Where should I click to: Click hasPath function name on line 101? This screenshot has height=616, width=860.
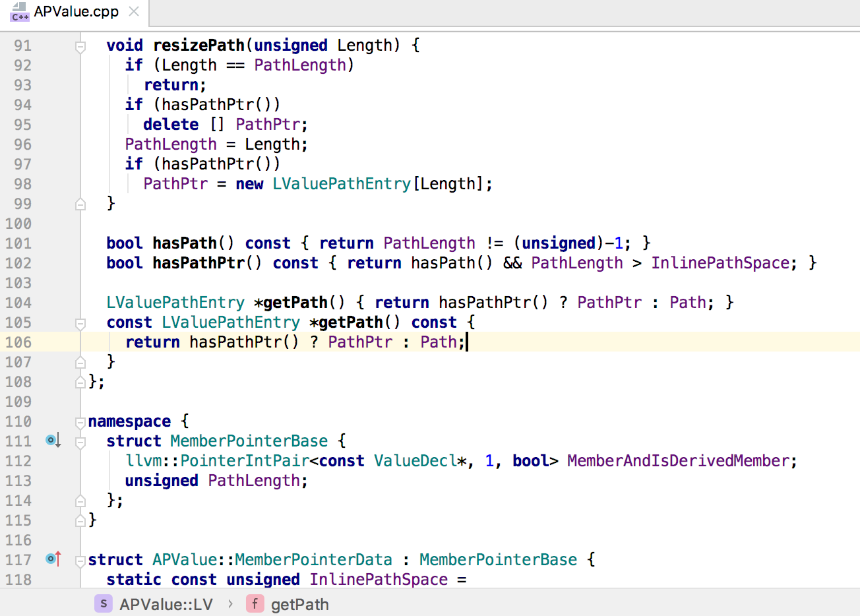point(185,243)
